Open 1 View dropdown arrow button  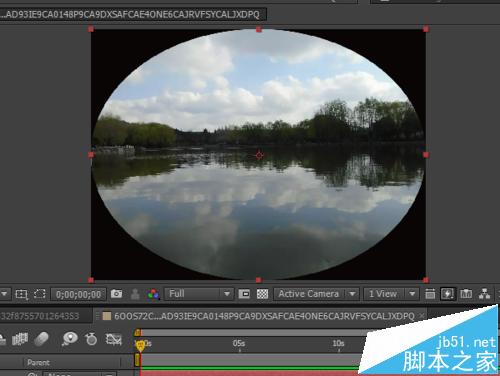[412, 294]
